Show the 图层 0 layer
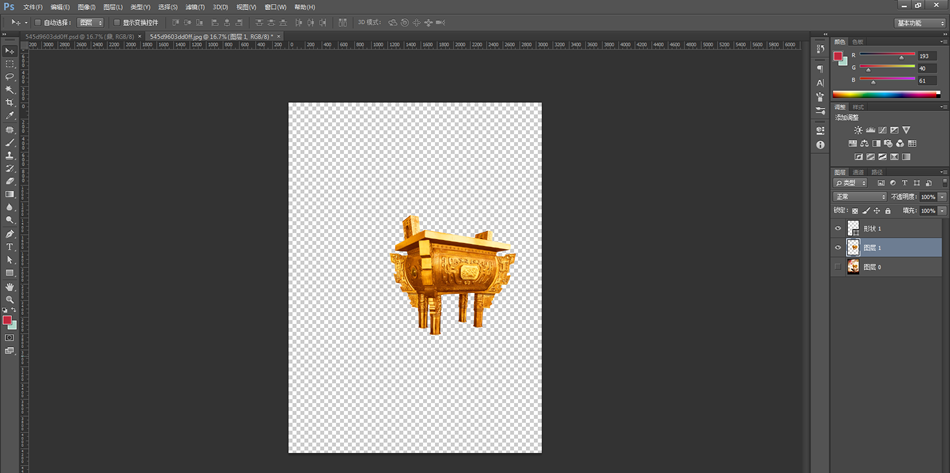 coord(838,267)
